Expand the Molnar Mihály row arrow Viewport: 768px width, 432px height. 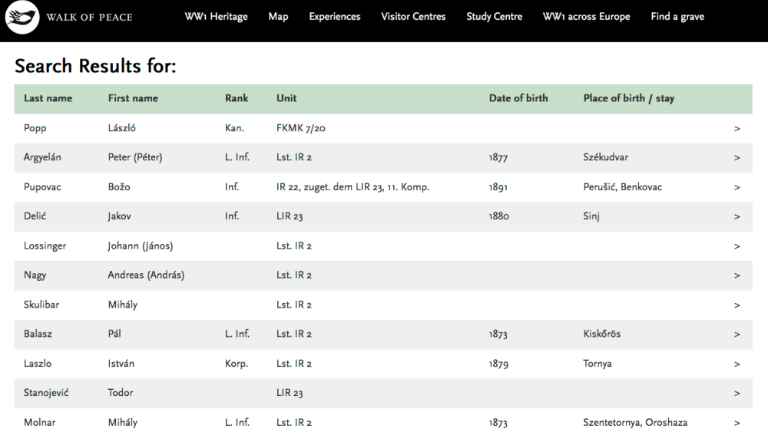(x=737, y=423)
